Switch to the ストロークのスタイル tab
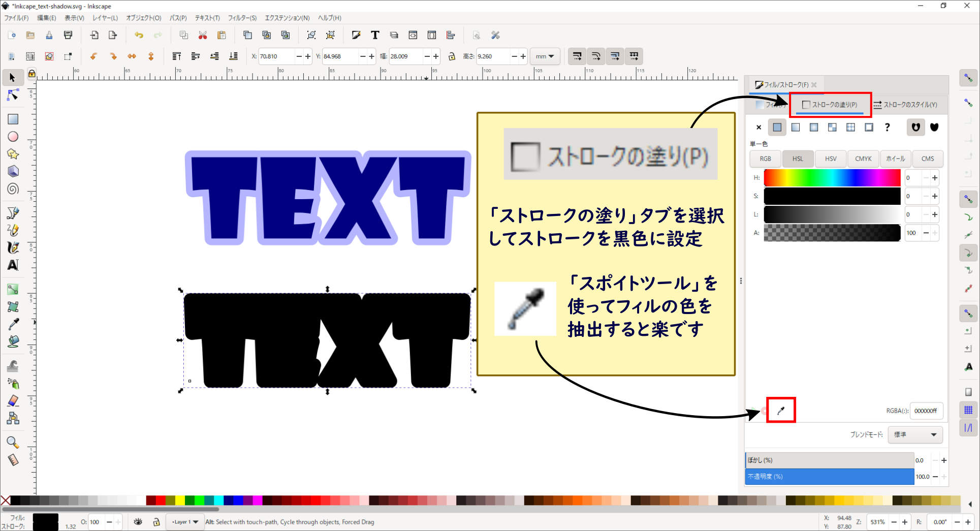Screen dimensions: 980x531 [907, 104]
